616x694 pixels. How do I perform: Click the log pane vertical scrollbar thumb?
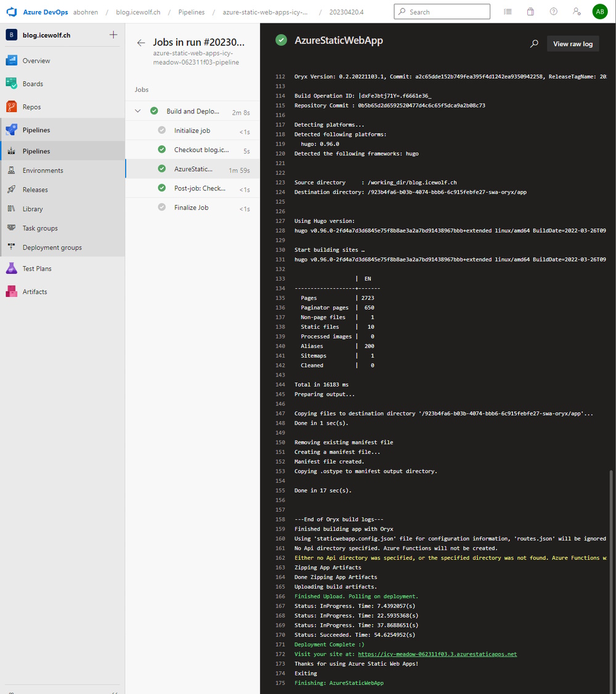pos(612,581)
